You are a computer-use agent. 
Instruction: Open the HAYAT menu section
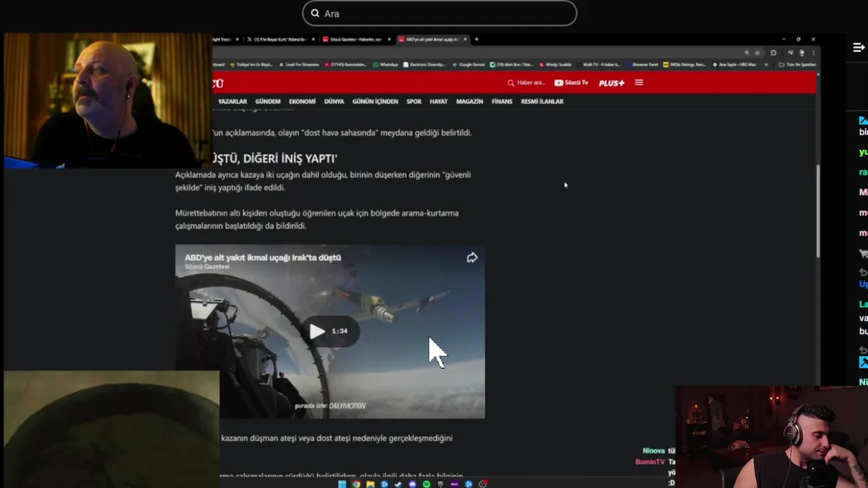439,102
